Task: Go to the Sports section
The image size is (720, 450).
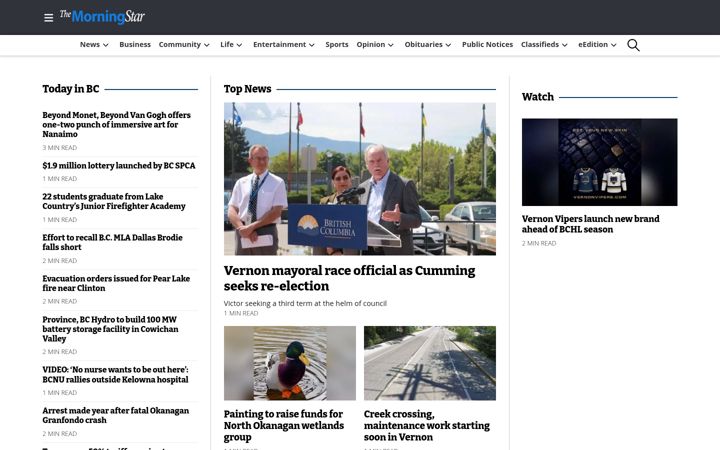Action: [337, 45]
